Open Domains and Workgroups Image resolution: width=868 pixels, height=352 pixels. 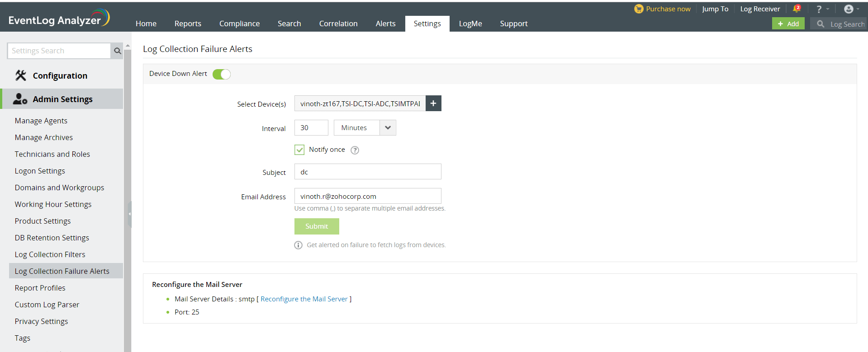(59, 188)
